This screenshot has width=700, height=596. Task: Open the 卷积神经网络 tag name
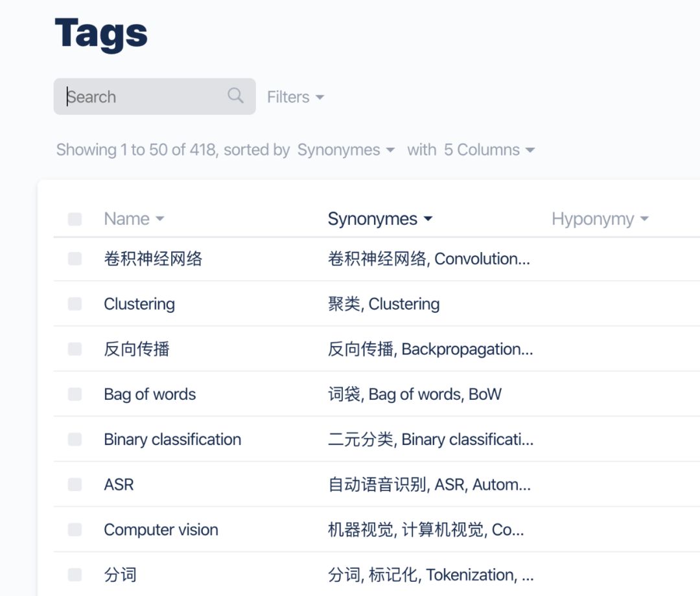click(153, 258)
